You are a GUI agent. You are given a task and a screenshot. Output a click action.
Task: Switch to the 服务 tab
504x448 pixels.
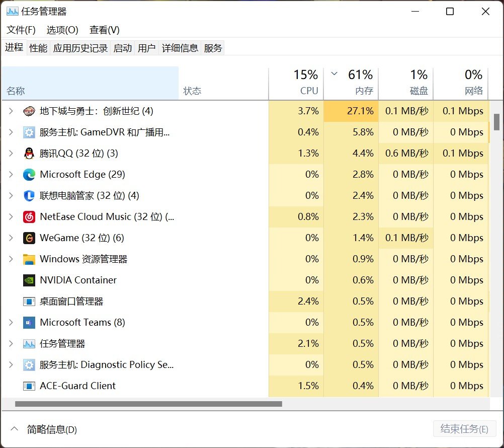[213, 48]
